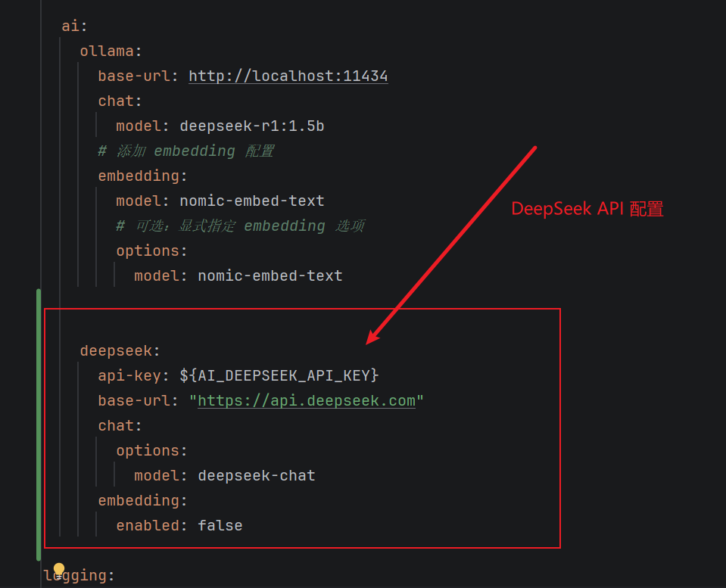Click the value 'deepseek-r1:1.5b'
Image resolution: width=726 pixels, height=588 pixels.
click(252, 126)
